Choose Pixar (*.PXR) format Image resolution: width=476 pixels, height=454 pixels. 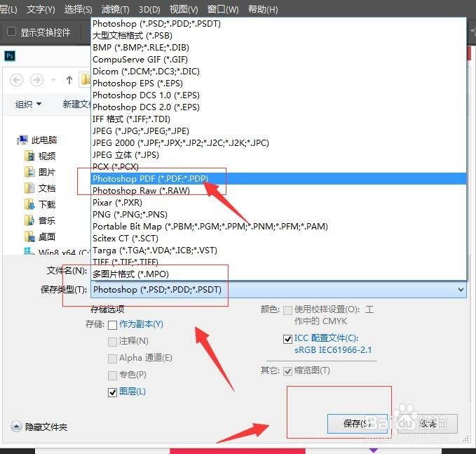[x=278, y=202]
